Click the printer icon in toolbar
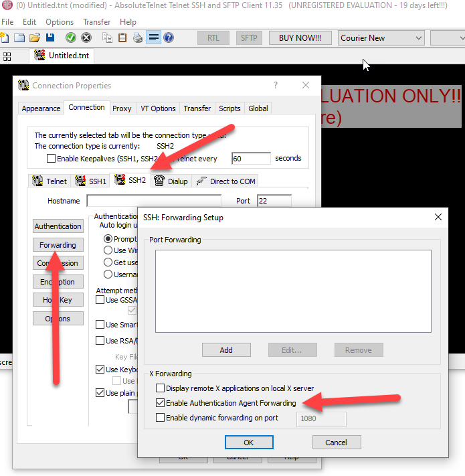This screenshot has width=465, height=476. click(138, 37)
